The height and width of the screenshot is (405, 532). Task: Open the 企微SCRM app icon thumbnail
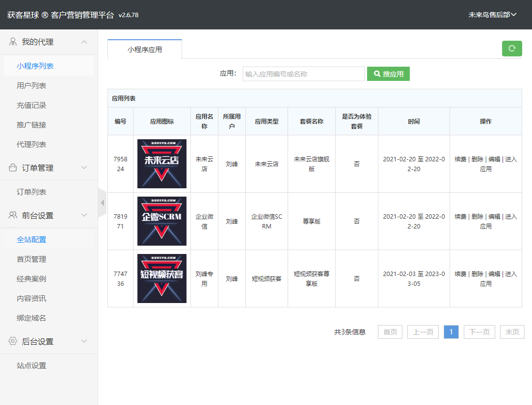click(162, 221)
